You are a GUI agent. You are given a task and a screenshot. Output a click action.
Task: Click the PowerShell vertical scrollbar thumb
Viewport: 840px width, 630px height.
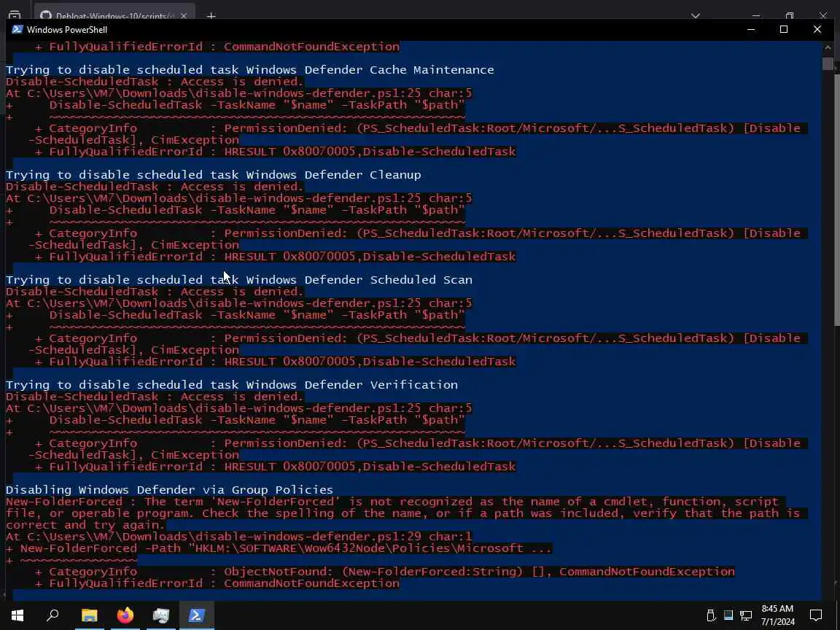pyautogui.click(x=828, y=63)
